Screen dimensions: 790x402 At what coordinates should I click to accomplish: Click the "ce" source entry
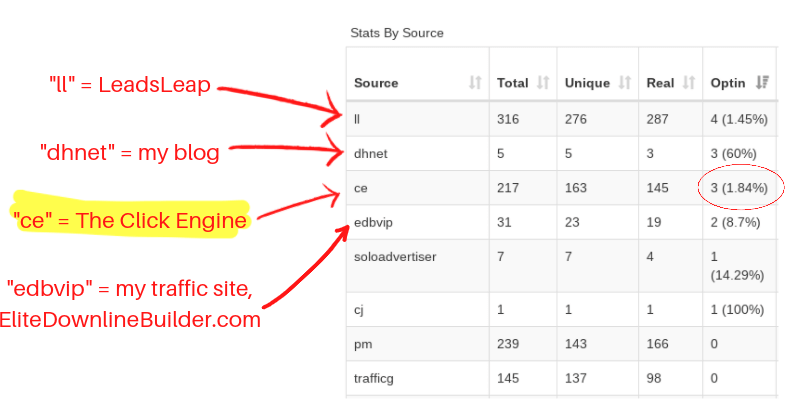361,188
